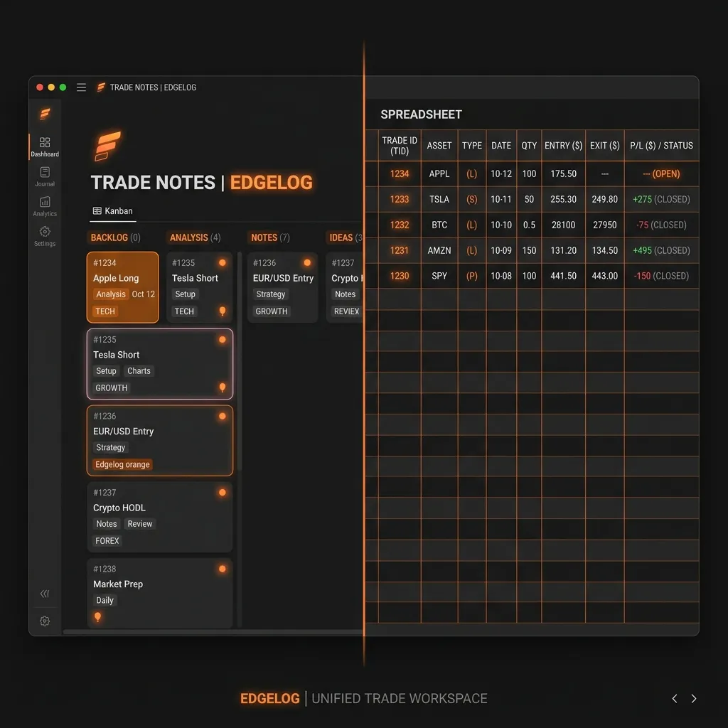The width and height of the screenshot is (728, 728).
Task: Click the bottom gear icon in sidebar
Action: pyautogui.click(x=45, y=621)
